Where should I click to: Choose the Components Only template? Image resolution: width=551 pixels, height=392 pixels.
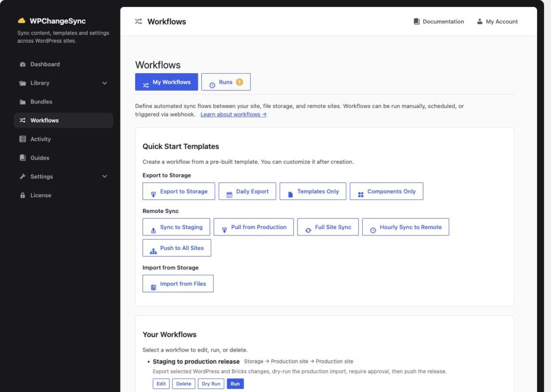(x=386, y=191)
